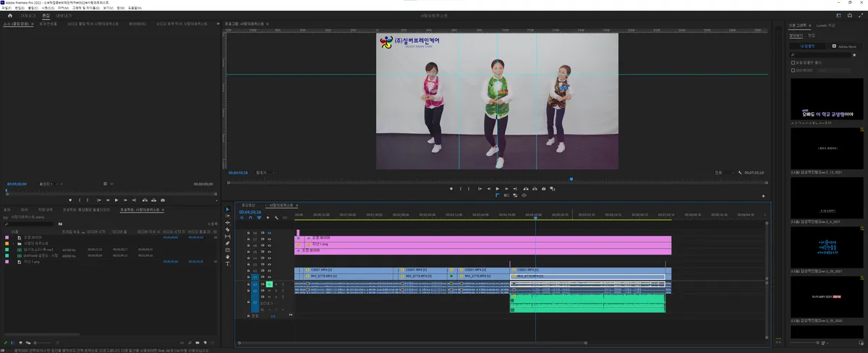Click Export Frame camera icon in Program monitor
This screenshot has height=353, width=868.
(x=543, y=189)
